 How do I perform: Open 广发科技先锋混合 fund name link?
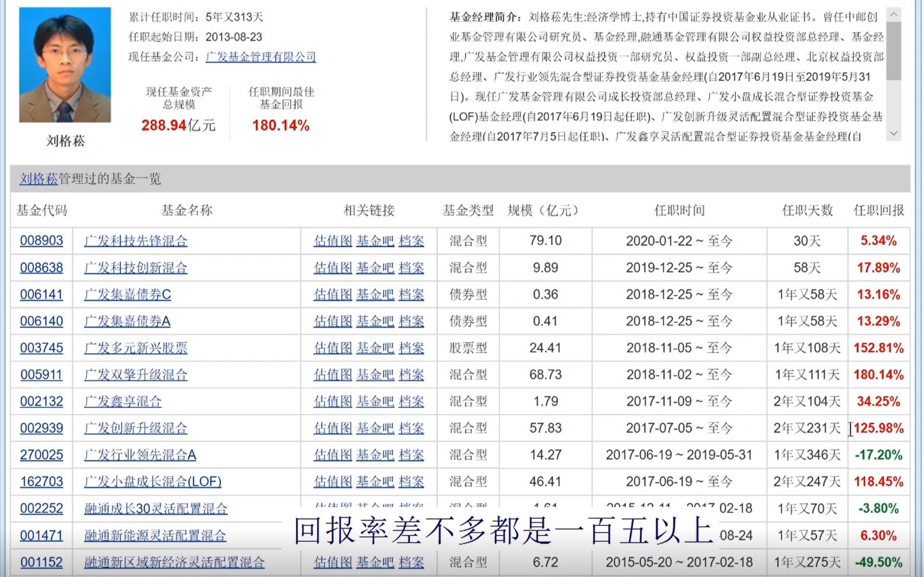click(x=136, y=241)
